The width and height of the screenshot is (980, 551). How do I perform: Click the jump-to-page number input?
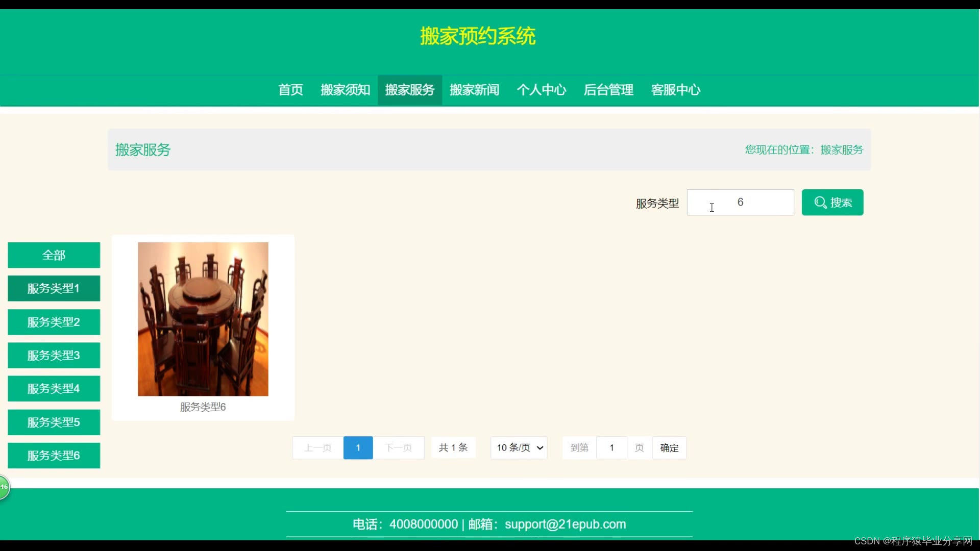pyautogui.click(x=611, y=447)
